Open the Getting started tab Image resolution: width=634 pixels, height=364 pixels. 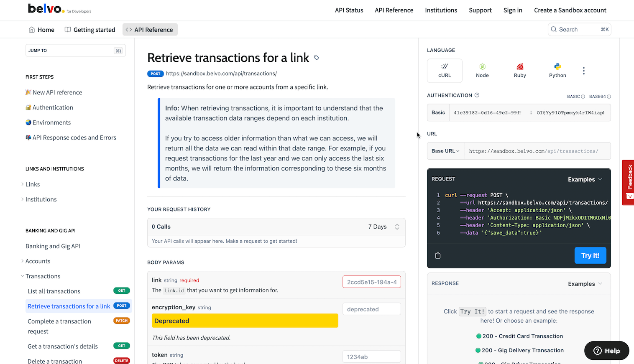(x=90, y=30)
